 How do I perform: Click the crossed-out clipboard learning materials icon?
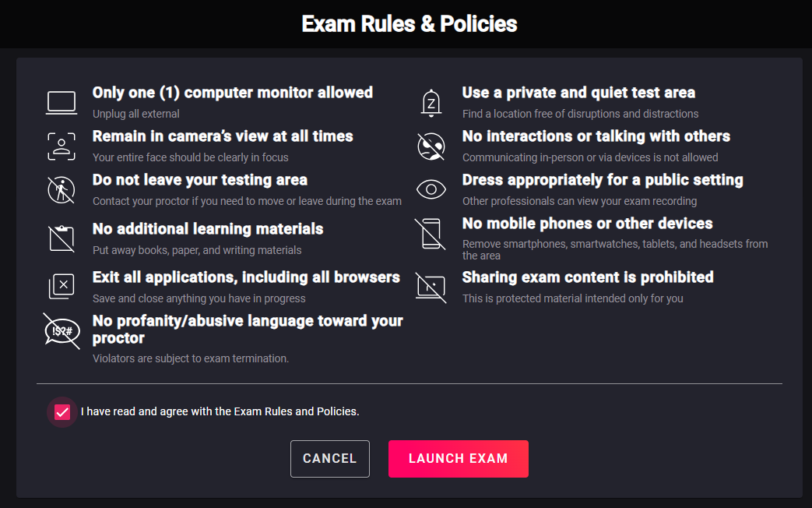62,238
